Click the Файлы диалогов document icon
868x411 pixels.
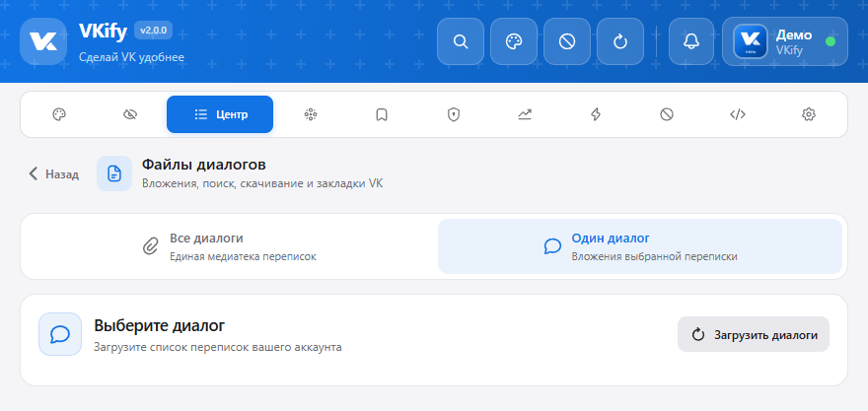(x=114, y=173)
